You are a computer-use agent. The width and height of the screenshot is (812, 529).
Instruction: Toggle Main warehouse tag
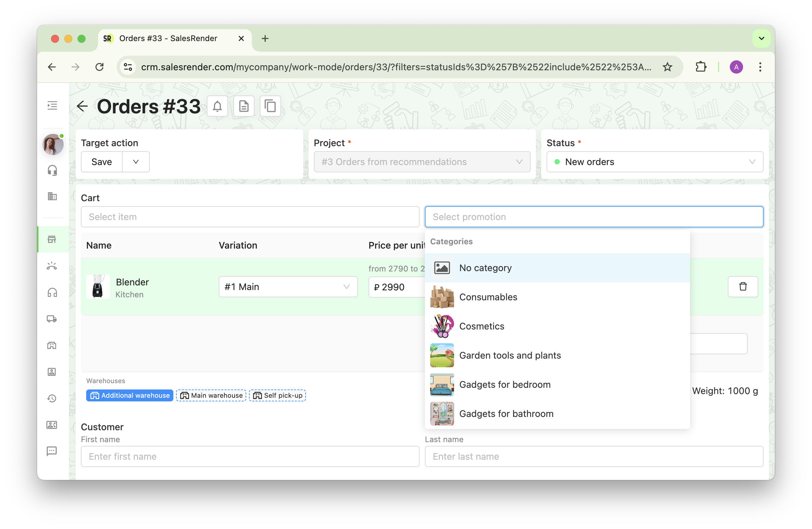(x=211, y=395)
